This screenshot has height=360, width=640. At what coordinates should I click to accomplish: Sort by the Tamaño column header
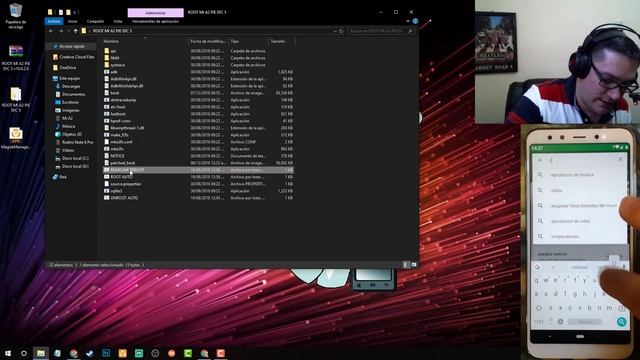278,41
